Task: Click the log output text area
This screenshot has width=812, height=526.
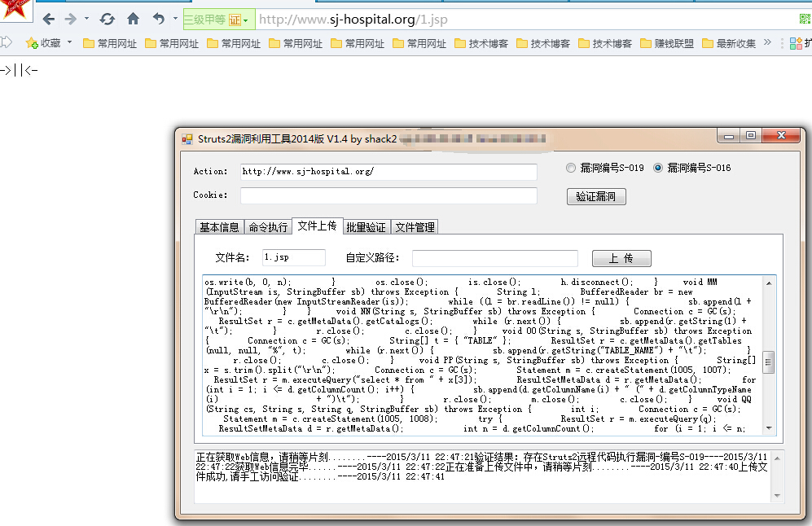Action: coord(482,476)
